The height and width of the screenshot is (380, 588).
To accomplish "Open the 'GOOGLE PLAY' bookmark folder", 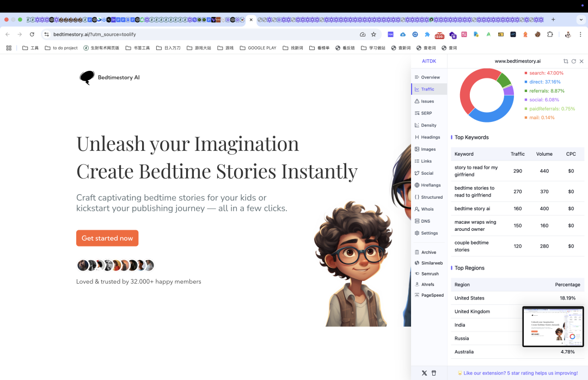I will [258, 48].
